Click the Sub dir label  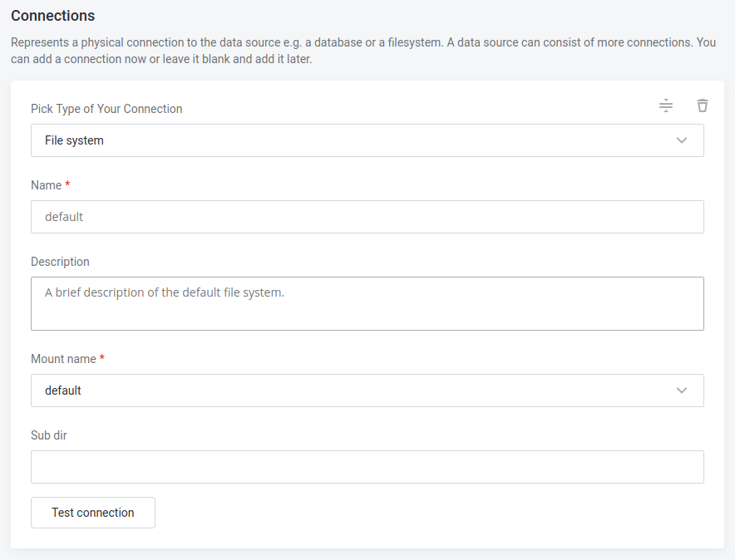49,435
